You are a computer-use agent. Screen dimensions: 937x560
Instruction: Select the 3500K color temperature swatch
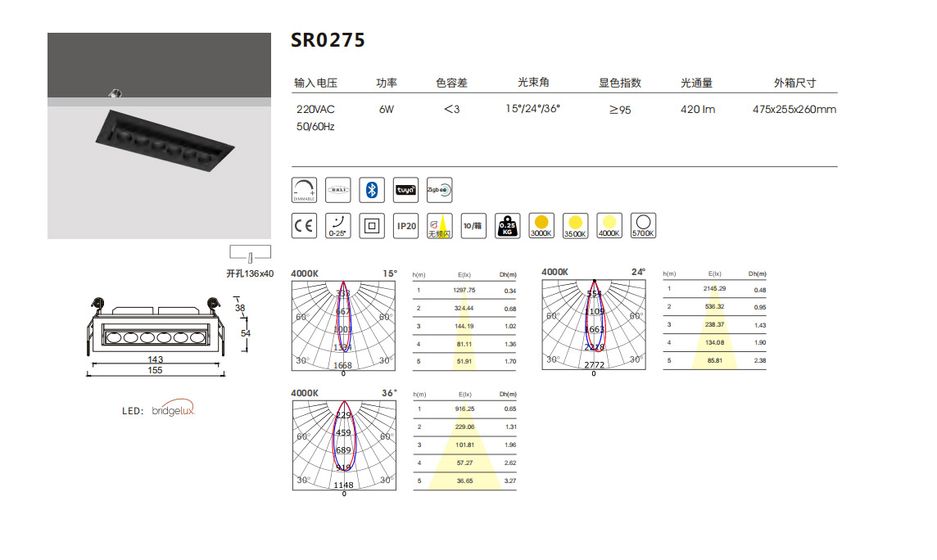(x=576, y=226)
